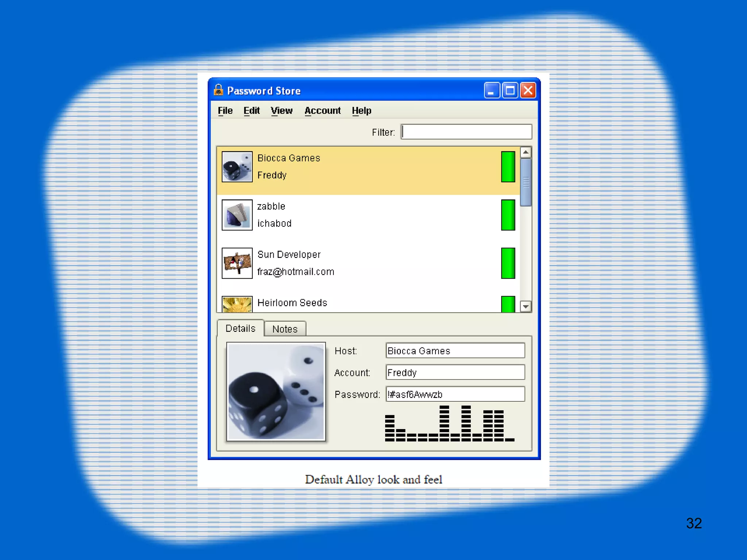The image size is (747, 560).
Task: Click the scroll up arrow of account list
Action: (x=526, y=152)
